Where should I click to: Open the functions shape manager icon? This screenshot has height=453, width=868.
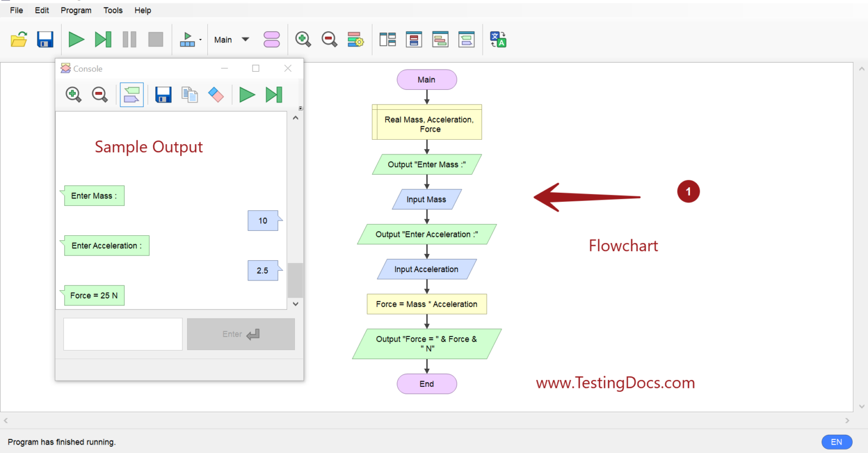coord(272,39)
